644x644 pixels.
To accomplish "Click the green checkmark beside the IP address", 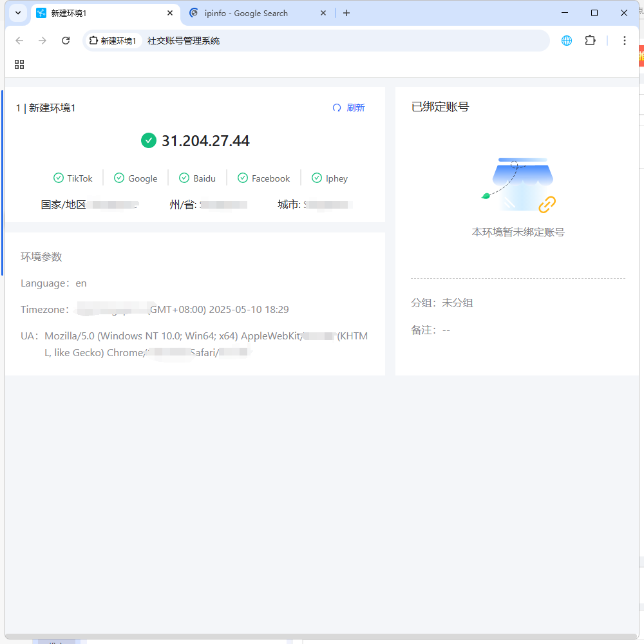I will pyautogui.click(x=149, y=140).
